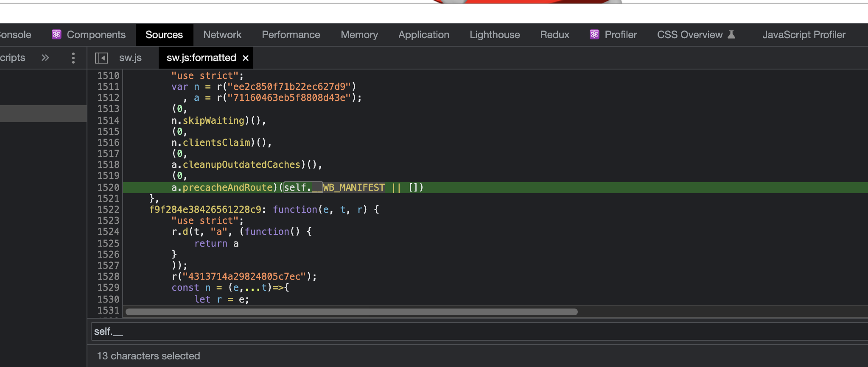The width and height of the screenshot is (868, 367).
Task: Click line number 1522 in the gutter
Action: click(x=108, y=209)
